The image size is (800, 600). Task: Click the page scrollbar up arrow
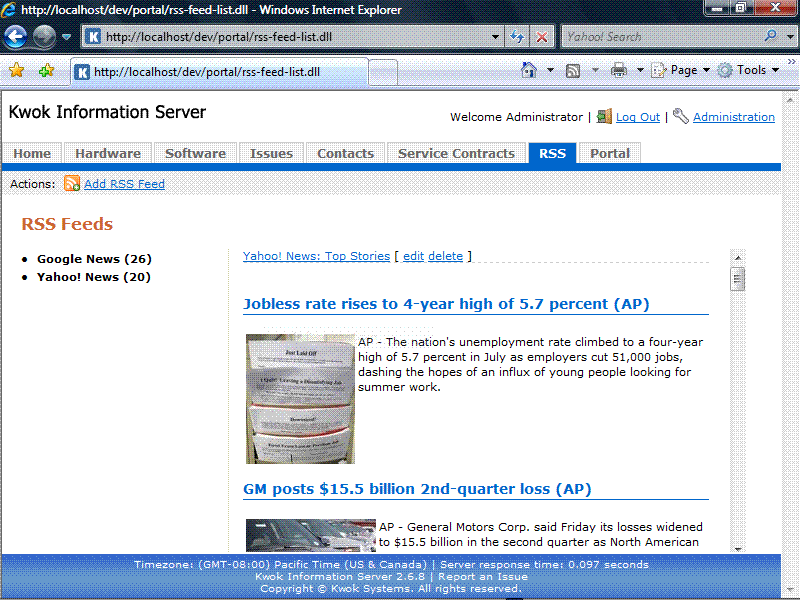pyautogui.click(x=790, y=99)
